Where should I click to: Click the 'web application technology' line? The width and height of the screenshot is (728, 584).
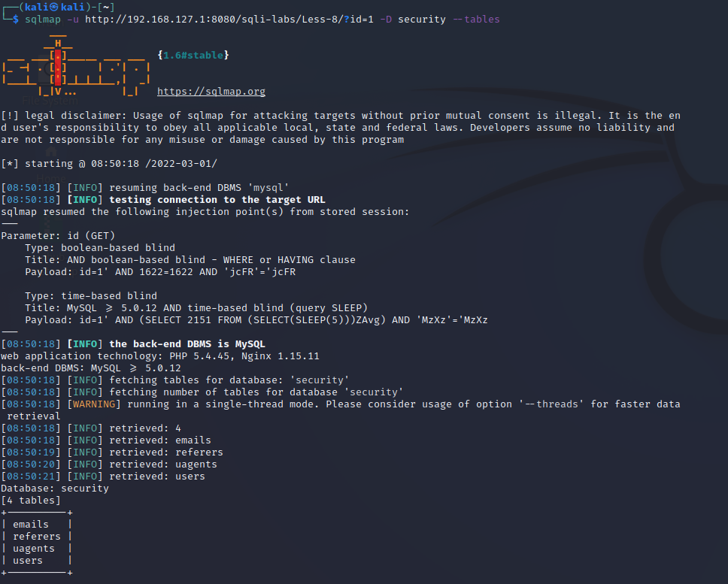pos(160,356)
